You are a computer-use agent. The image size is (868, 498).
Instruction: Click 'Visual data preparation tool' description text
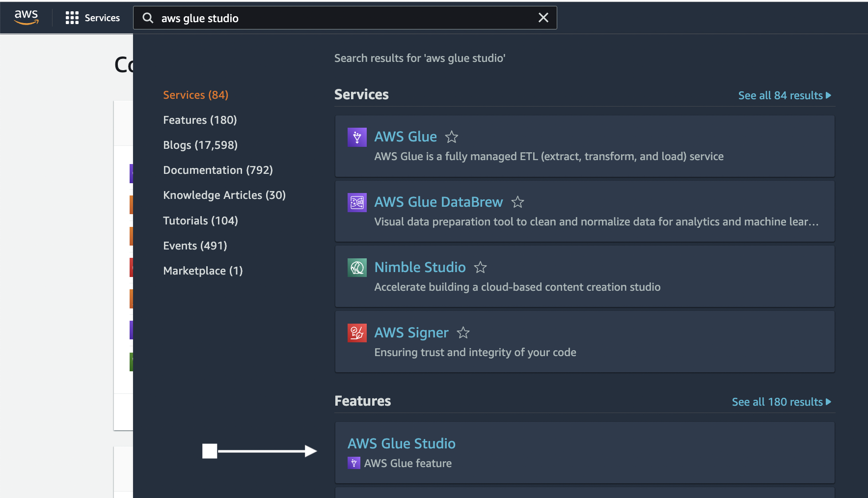click(x=597, y=221)
